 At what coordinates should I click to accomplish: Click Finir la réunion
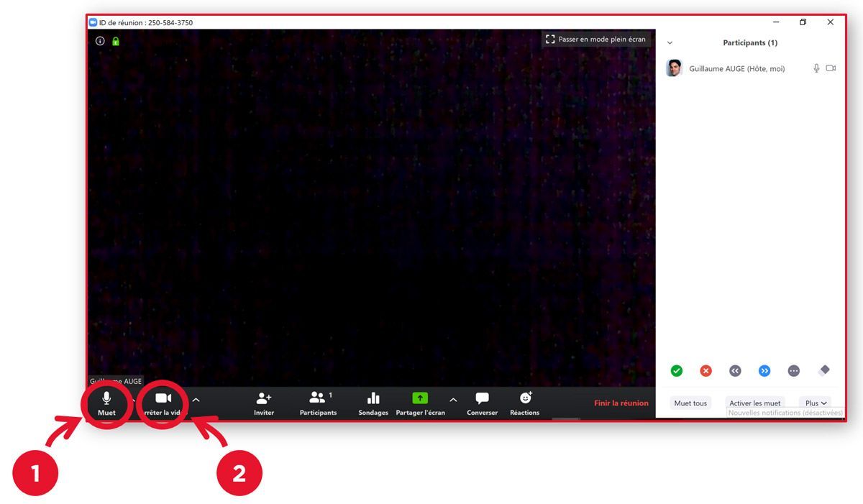point(621,403)
